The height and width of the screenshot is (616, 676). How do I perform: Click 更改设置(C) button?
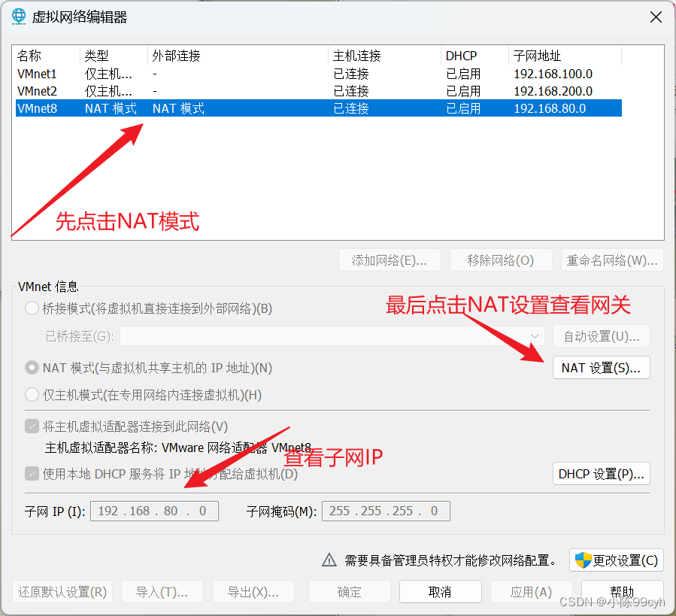click(x=617, y=560)
